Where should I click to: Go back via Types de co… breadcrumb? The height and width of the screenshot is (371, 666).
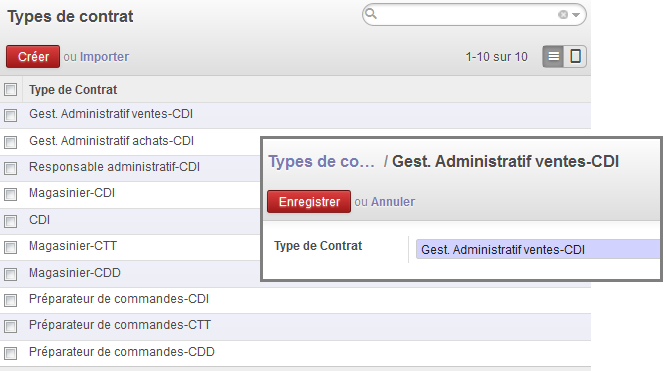point(322,161)
